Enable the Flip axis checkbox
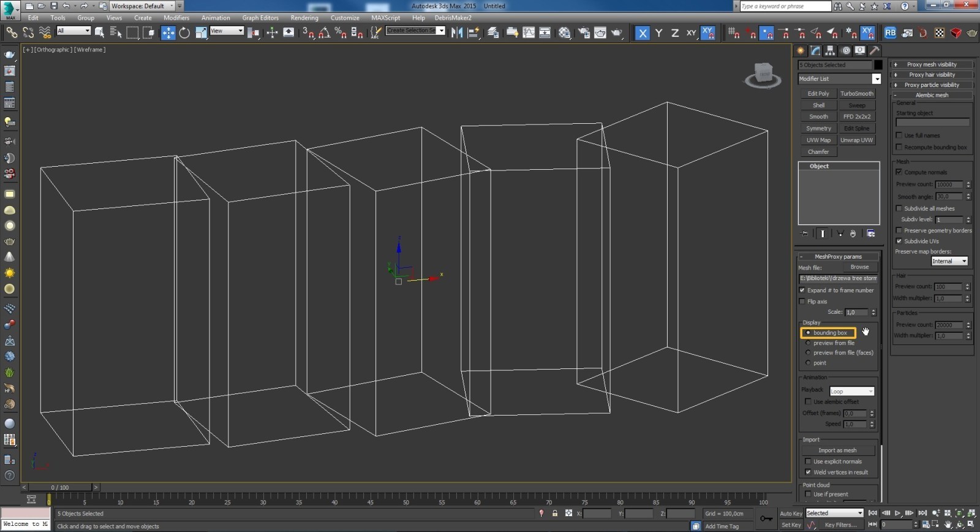This screenshot has width=980, height=532. (802, 302)
